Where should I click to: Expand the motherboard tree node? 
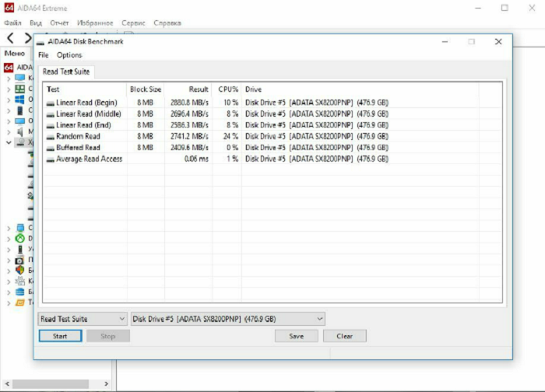tap(9, 89)
